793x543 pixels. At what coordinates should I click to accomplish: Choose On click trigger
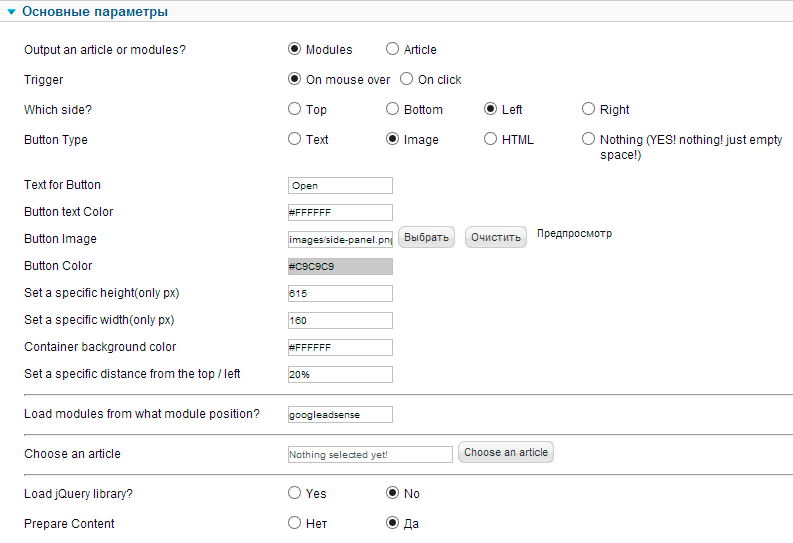[407, 79]
